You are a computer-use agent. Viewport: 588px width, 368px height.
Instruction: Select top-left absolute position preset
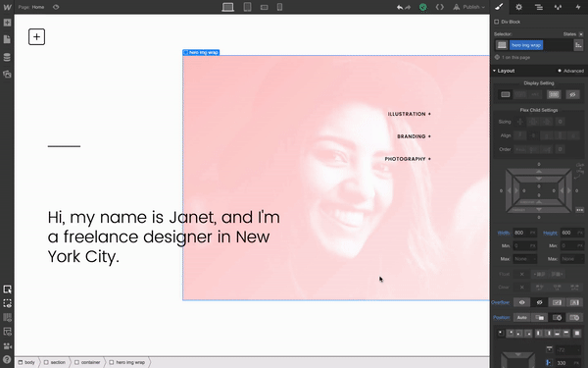[x=501, y=333]
